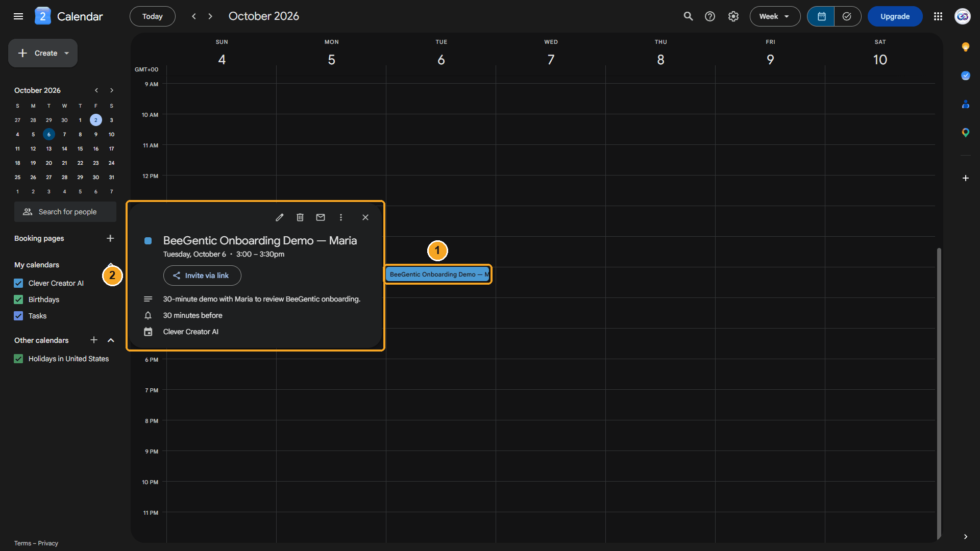This screenshot has height=551, width=980.
Task: Show next month in mini calendar
Action: pyautogui.click(x=112, y=90)
